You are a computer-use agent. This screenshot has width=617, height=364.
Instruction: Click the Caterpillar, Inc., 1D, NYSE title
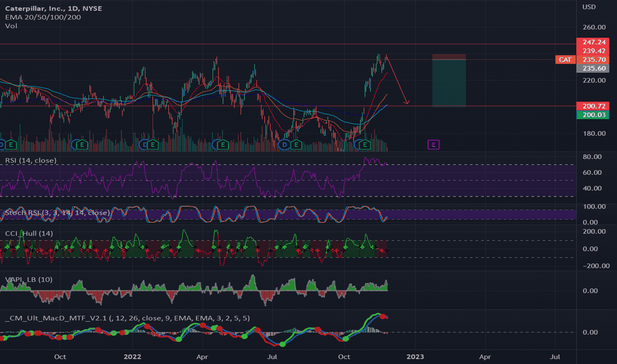point(54,8)
